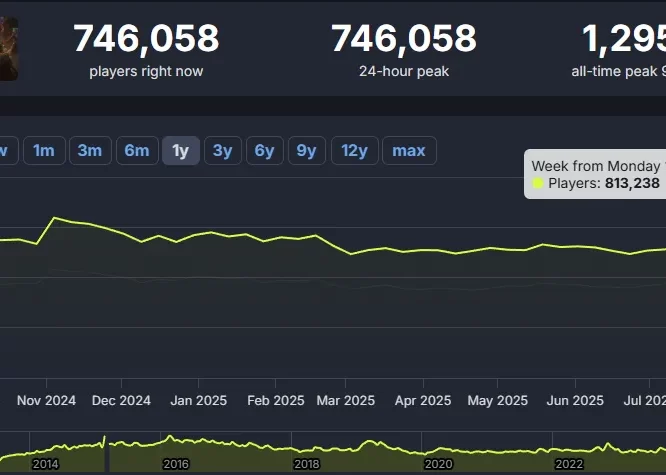This screenshot has height=475, width=666.
Task: Click 2020 in the navigator timeline
Action: [x=438, y=464]
